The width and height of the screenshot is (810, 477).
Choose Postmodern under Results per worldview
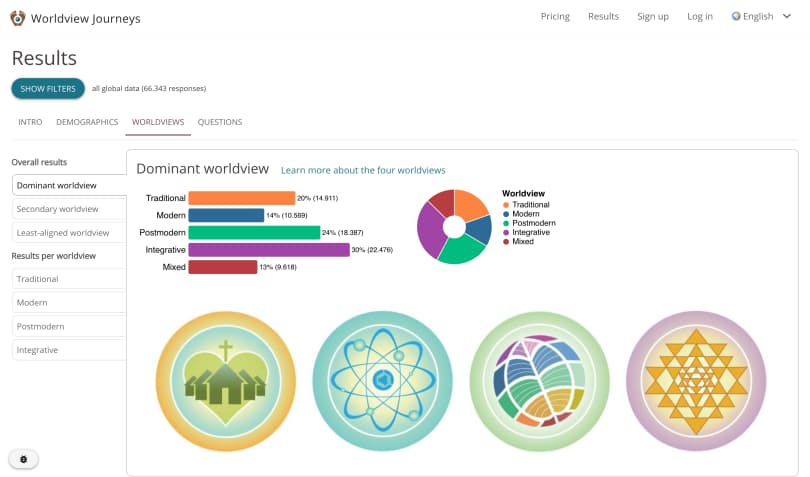68,326
